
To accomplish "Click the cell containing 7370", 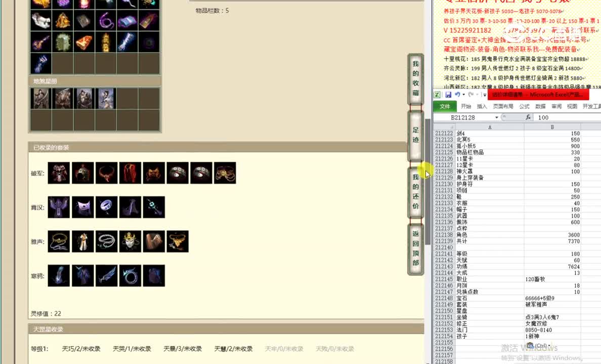I will (x=552, y=241).
